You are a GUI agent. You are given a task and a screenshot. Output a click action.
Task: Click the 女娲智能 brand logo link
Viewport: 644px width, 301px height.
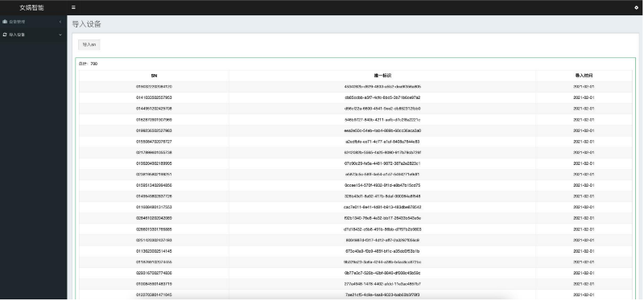pyautogui.click(x=31, y=7)
